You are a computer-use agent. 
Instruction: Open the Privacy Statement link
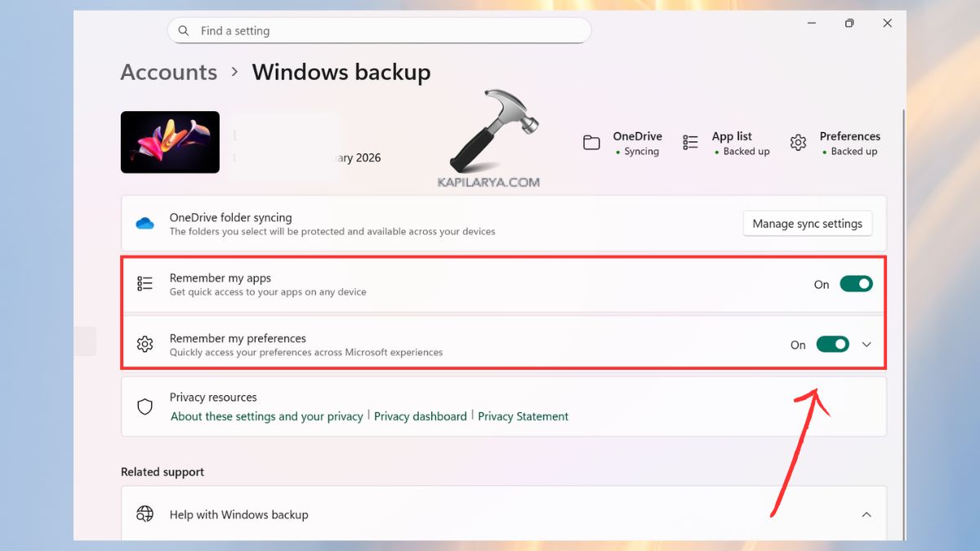pos(523,416)
